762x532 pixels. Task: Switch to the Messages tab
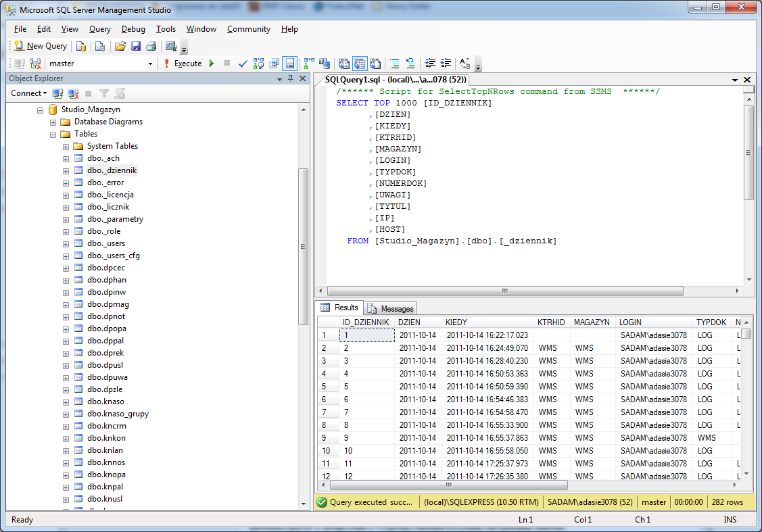(x=391, y=308)
